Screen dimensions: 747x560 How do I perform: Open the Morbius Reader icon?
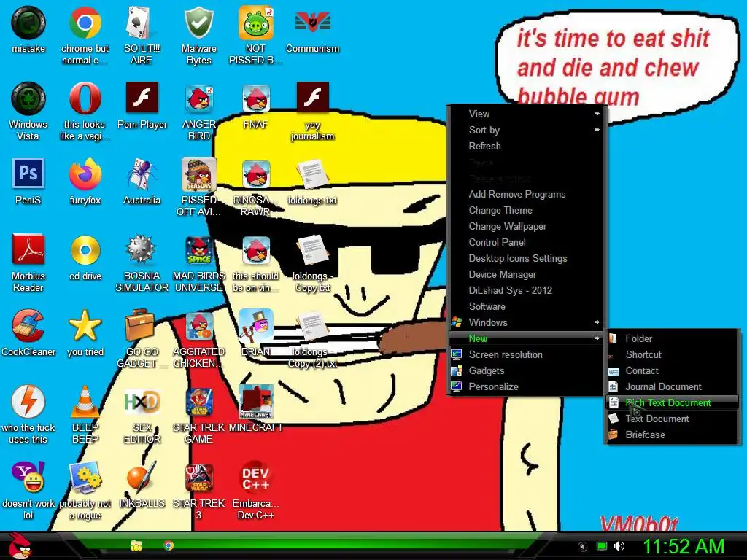[x=28, y=249]
